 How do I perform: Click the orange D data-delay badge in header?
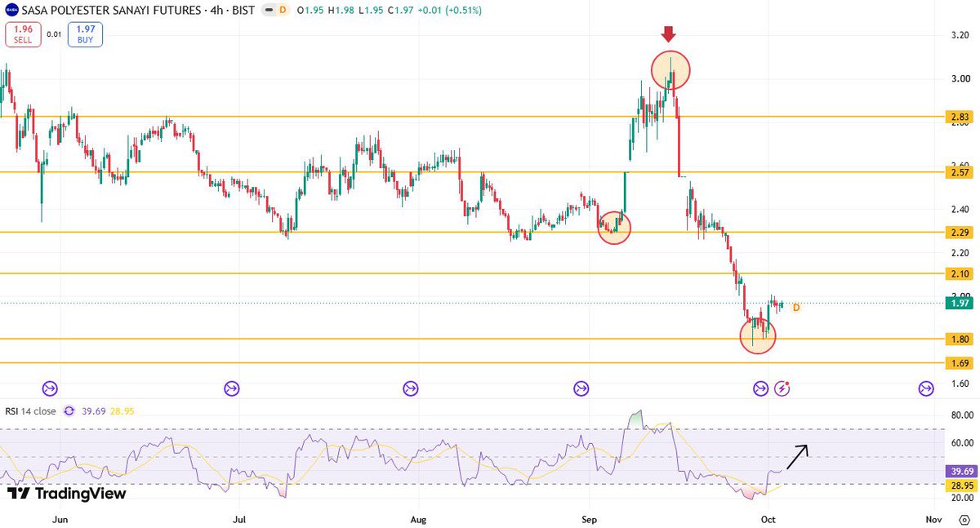pos(283,11)
